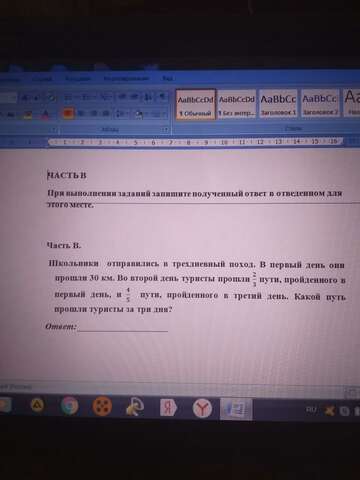Sort the selected text alphabetically
Image resolution: width=360 pixels, height=480 pixels.
pyautogui.click(x=148, y=97)
